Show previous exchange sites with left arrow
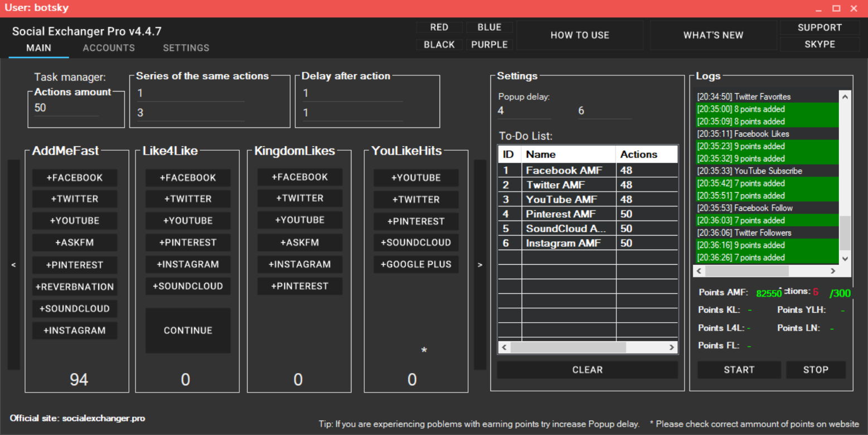 coord(14,265)
